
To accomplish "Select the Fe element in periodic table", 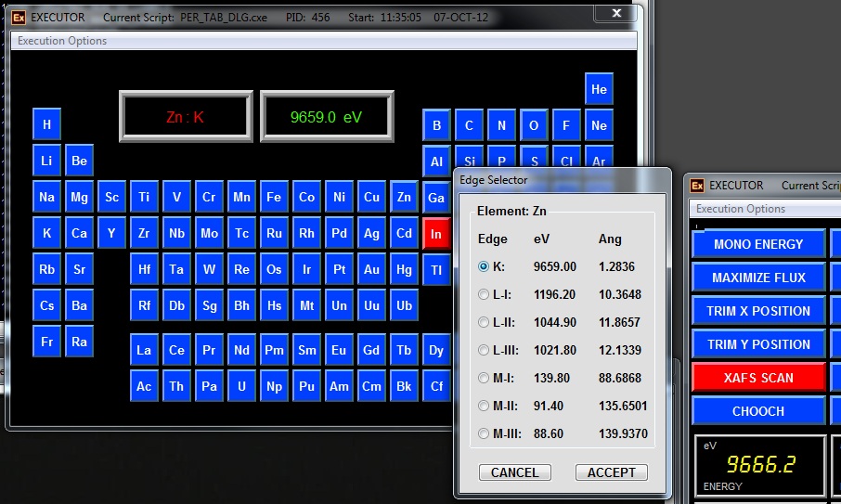I will 274,198.
